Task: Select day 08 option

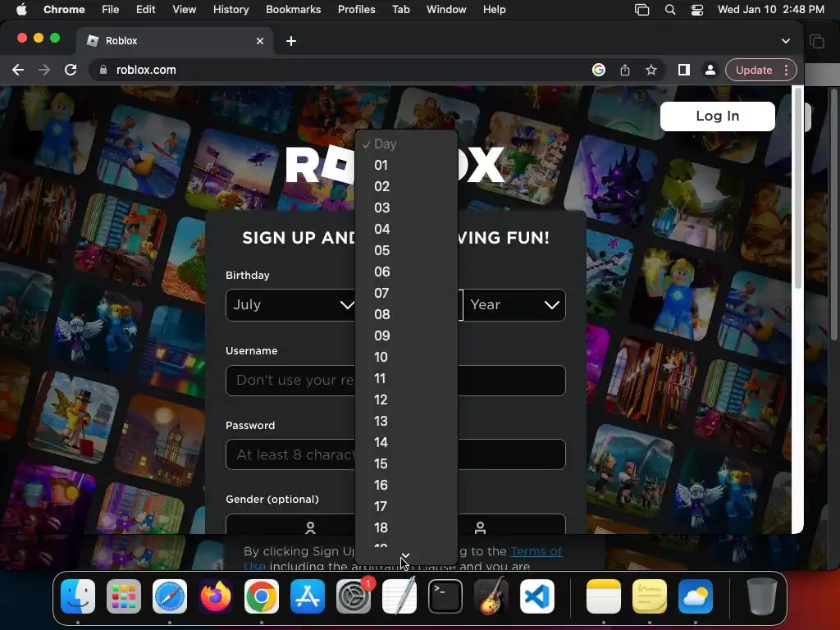Action: (406, 314)
